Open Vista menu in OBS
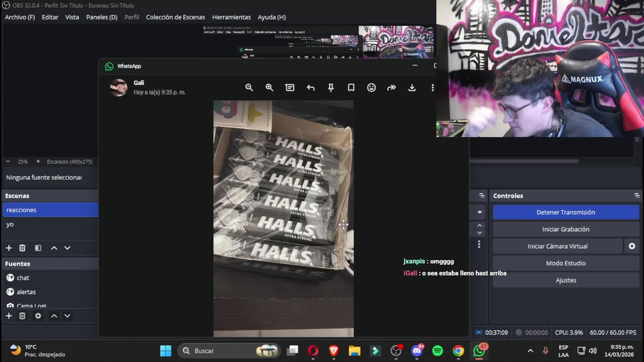This screenshot has width=644, height=362. click(x=72, y=17)
